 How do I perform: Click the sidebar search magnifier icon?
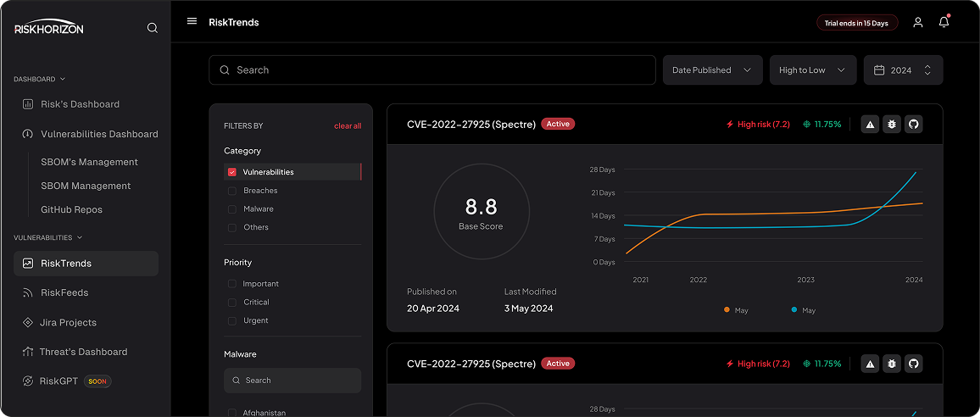[152, 27]
